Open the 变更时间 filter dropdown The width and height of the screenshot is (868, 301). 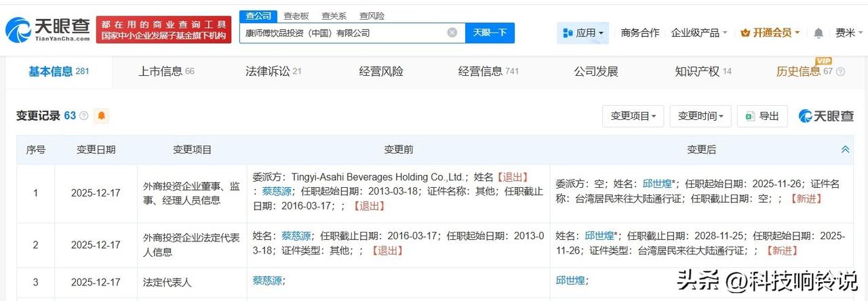coord(701,116)
